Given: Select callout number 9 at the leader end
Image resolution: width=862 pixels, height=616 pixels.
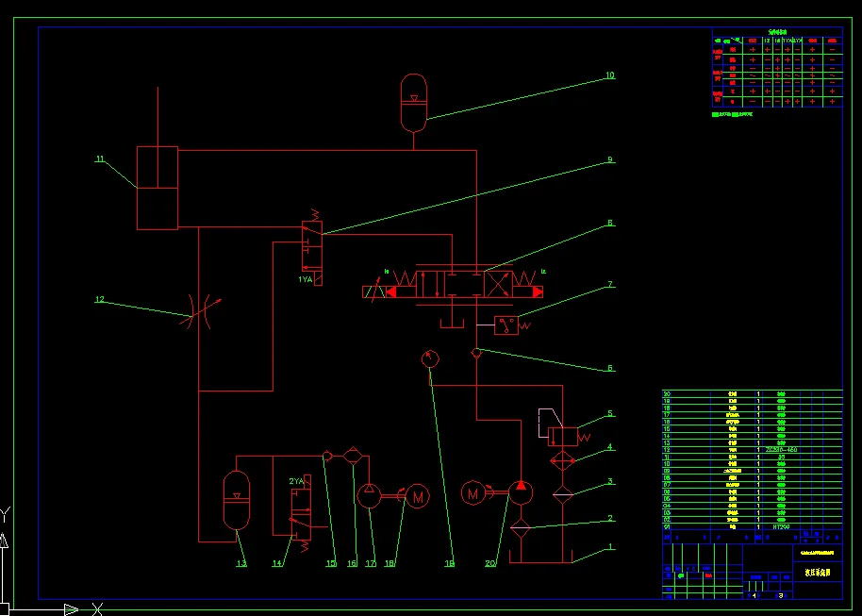Looking at the screenshot, I should (x=610, y=160).
